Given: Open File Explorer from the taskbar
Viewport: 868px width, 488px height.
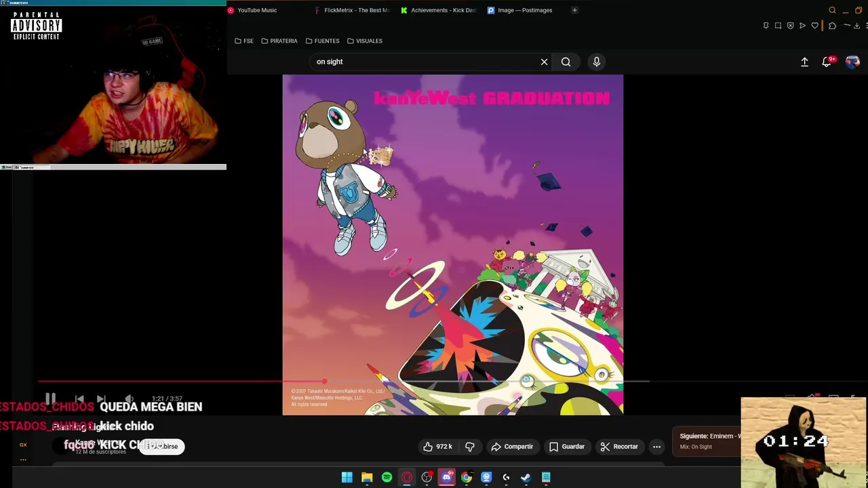Looking at the screenshot, I should click(367, 477).
